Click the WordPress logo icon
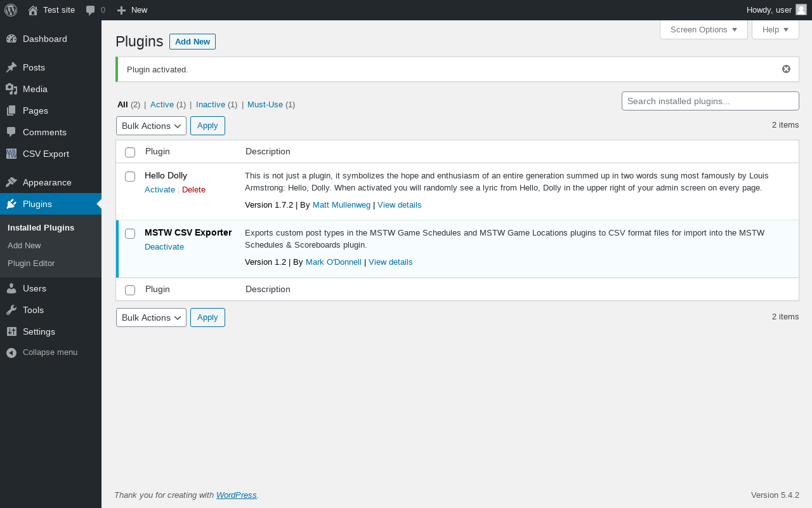 11,10
